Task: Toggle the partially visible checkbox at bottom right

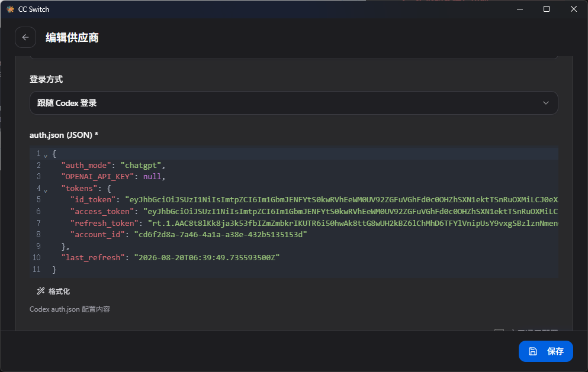Action: click(499, 330)
